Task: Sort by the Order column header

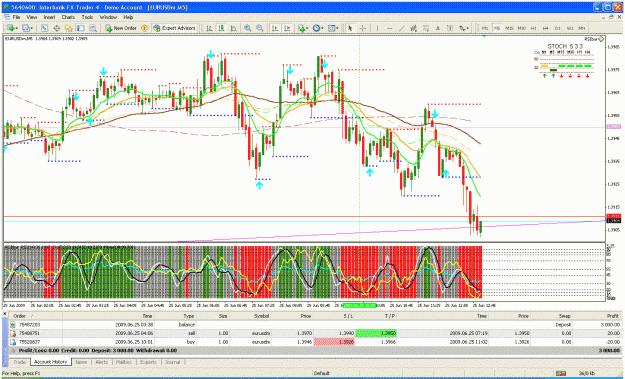Action: (36, 316)
